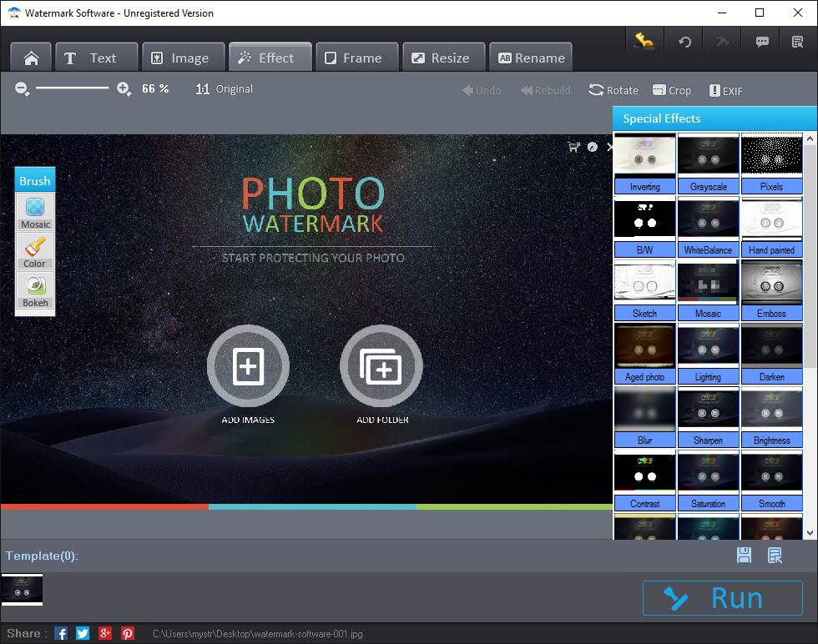Click the zoom in magnifier icon

(x=124, y=88)
